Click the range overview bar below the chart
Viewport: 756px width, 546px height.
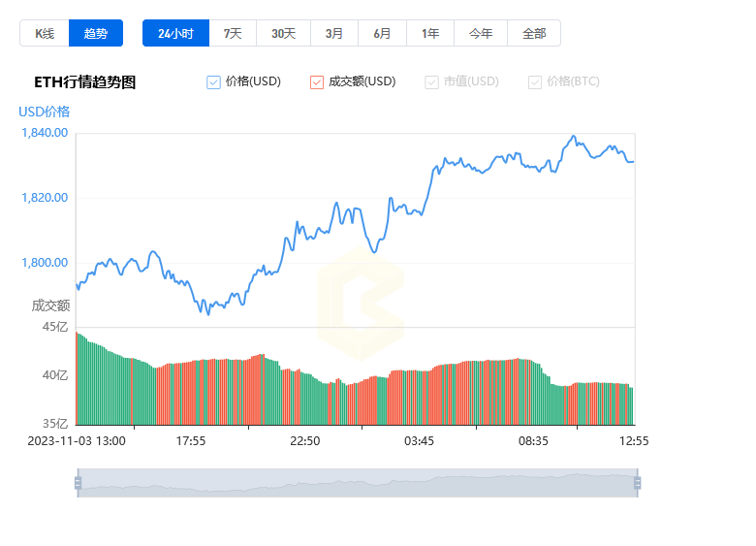point(358,483)
